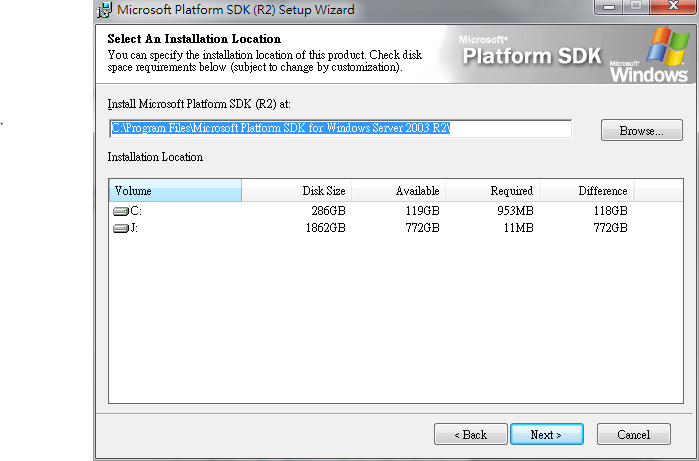Select the J: drive icon
The width and height of the screenshot is (699, 461).
(x=120, y=229)
